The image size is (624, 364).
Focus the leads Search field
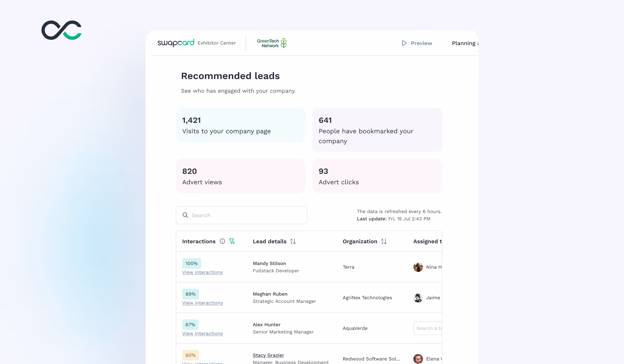[242, 215]
